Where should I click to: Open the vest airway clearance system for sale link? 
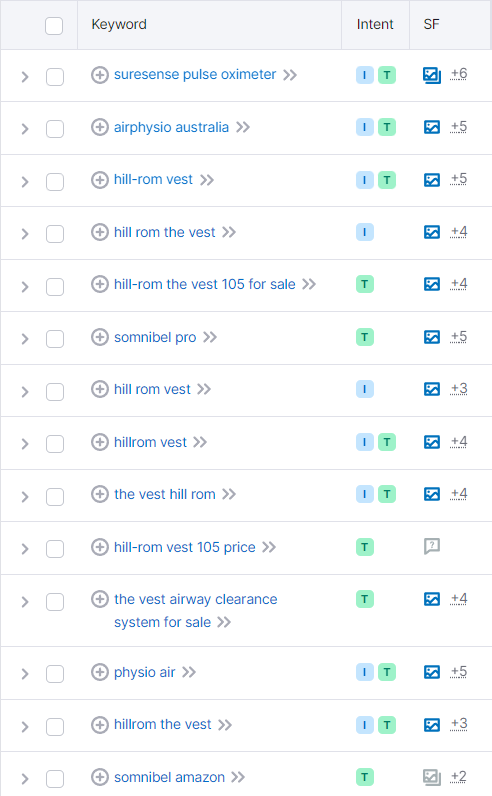tap(195, 611)
